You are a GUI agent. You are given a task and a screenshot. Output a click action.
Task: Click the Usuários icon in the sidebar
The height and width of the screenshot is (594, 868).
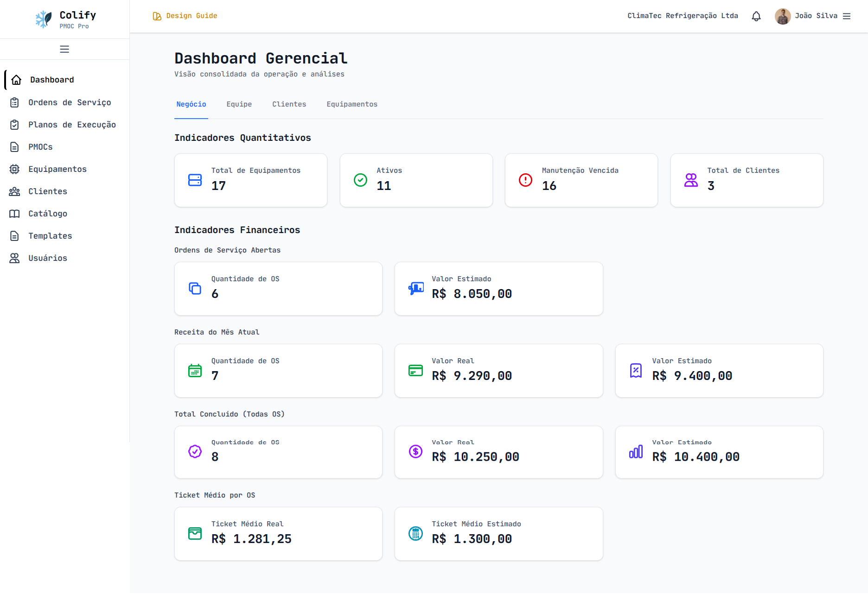tap(14, 258)
